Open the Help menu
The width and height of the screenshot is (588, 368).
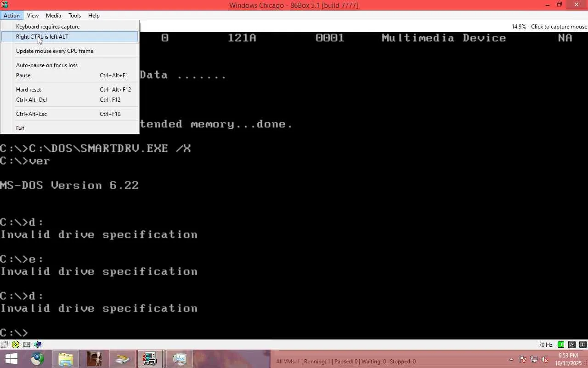pos(94,16)
